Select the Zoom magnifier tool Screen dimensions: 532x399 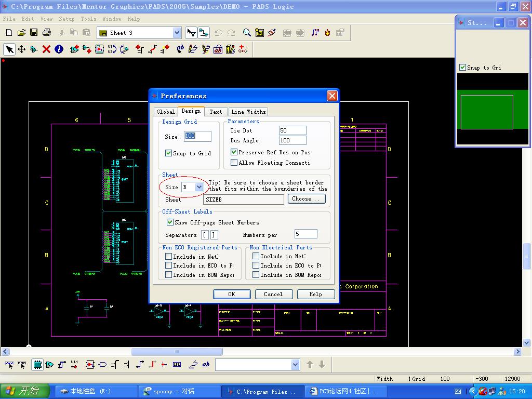click(247, 33)
